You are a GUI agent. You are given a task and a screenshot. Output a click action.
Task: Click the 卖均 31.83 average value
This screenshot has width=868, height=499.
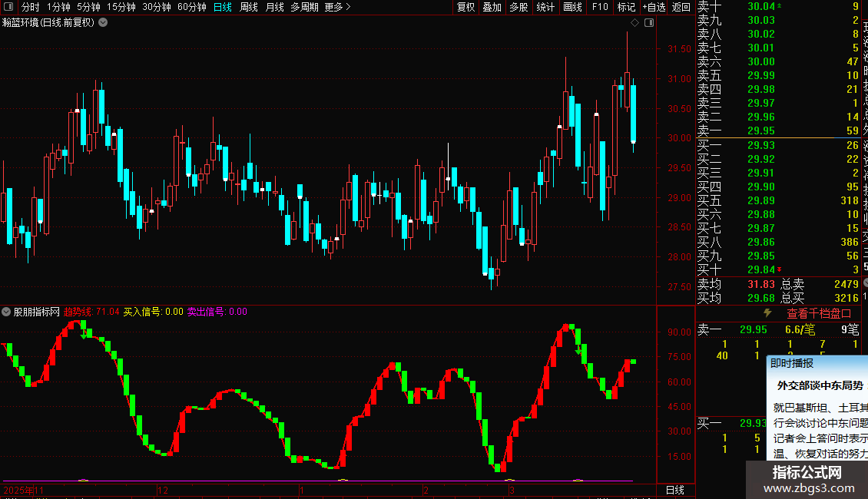pos(761,284)
